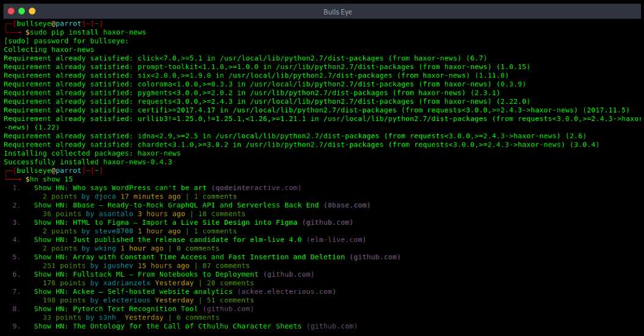Click the requests<3.0.0 requirement line
Screen dimensions: 644x336
pos(267,101)
